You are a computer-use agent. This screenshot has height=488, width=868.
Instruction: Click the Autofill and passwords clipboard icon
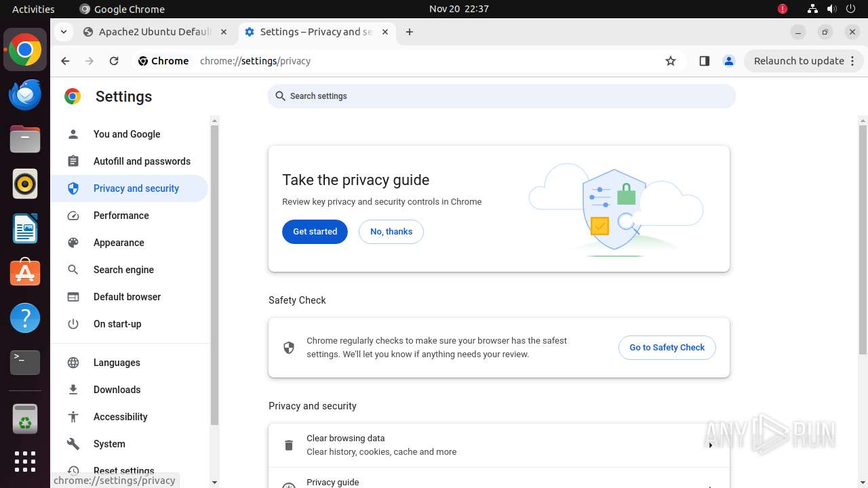[x=73, y=161]
